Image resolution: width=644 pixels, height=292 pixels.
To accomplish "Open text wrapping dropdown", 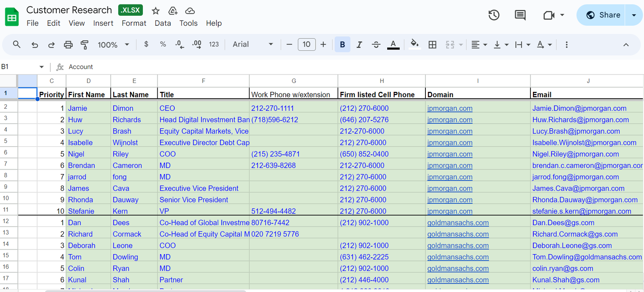I will coord(523,44).
